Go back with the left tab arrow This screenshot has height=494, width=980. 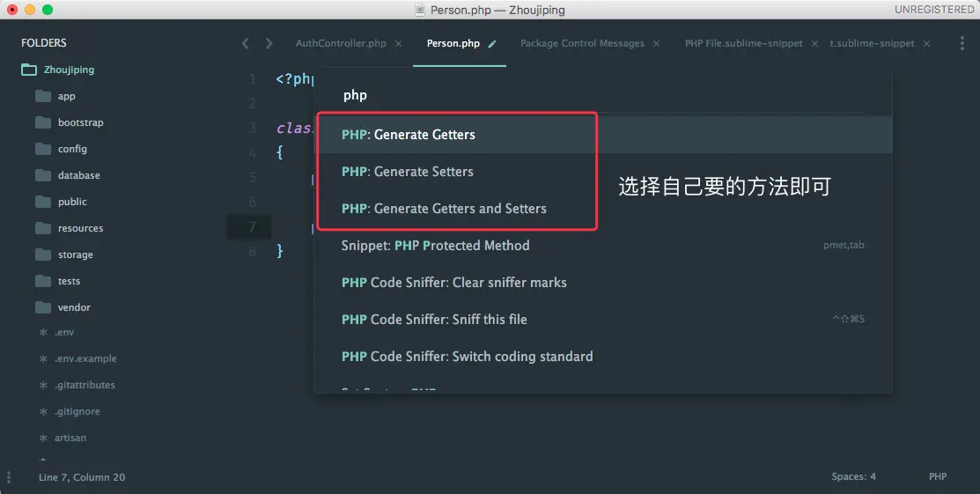245,43
